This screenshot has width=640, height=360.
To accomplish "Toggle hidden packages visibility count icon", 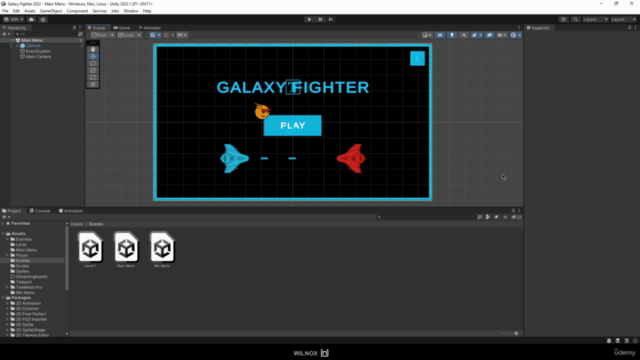I will pyautogui.click(x=517, y=217).
